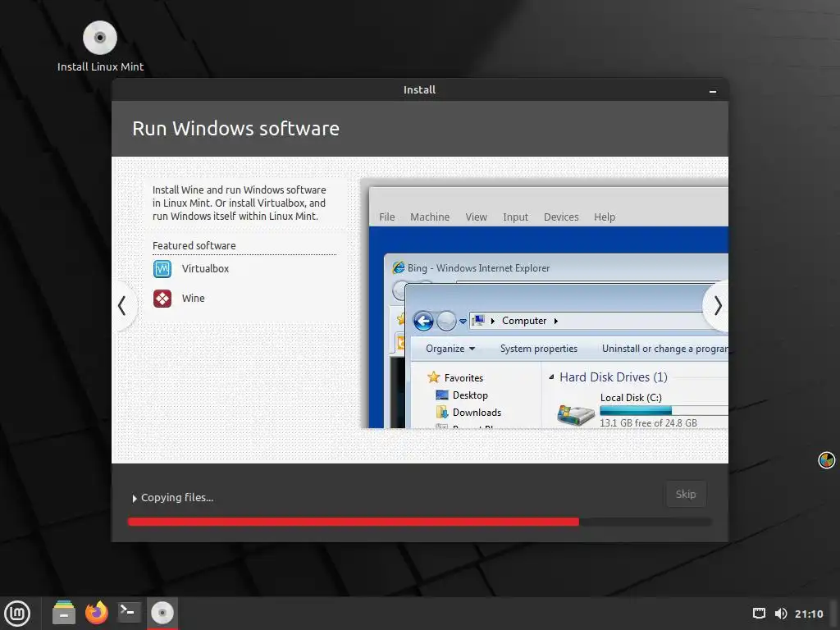Click the Local Disk (C:) drive icon
Image resolution: width=840 pixels, height=630 pixels.
pyautogui.click(x=576, y=414)
